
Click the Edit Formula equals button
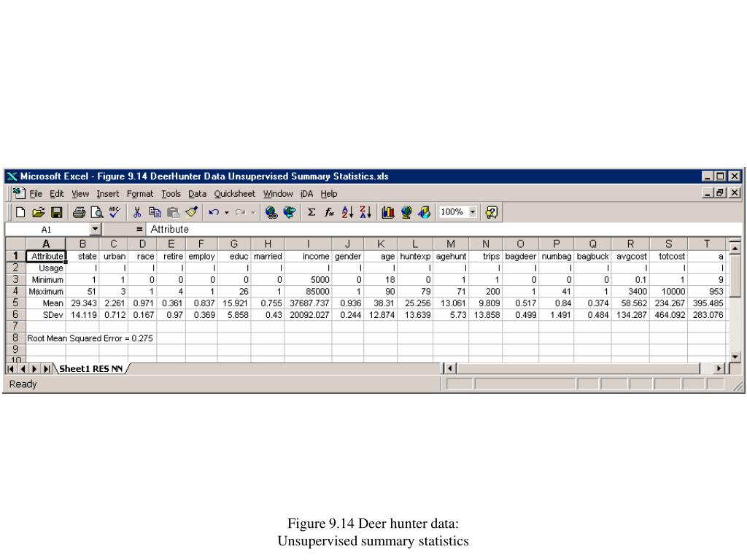139,229
